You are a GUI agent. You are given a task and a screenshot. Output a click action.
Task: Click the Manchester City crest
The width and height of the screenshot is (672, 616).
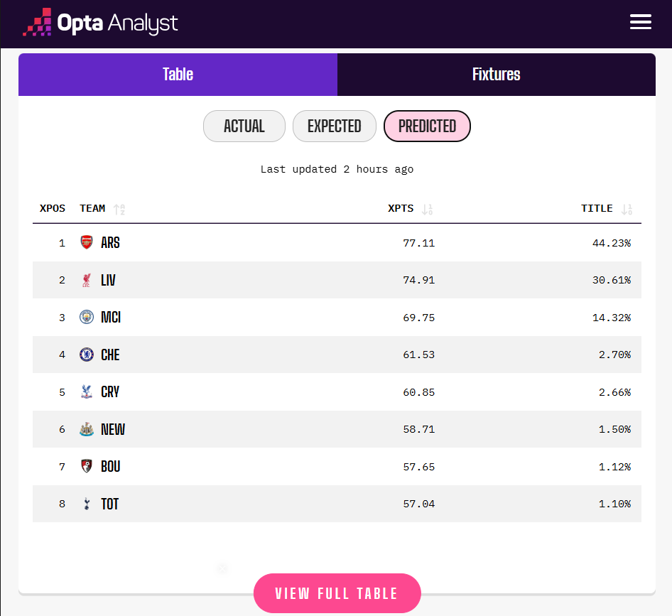pos(87,317)
